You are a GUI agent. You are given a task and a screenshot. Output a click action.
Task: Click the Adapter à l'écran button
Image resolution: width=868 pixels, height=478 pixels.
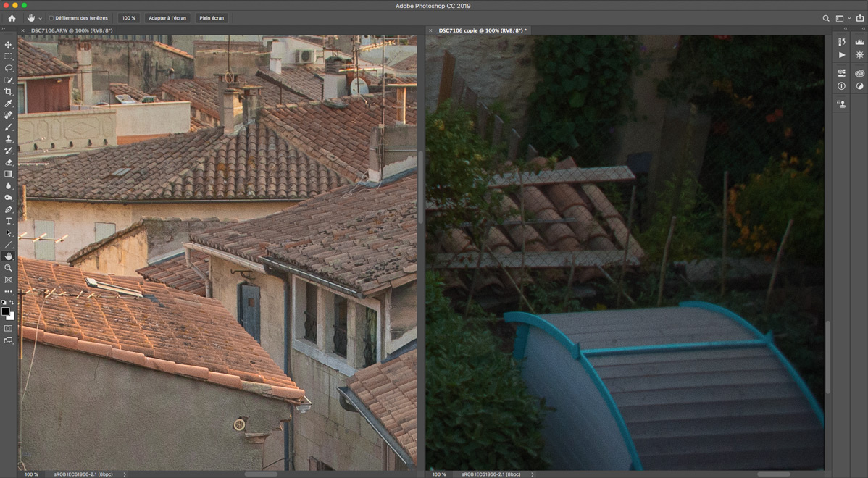(x=167, y=18)
